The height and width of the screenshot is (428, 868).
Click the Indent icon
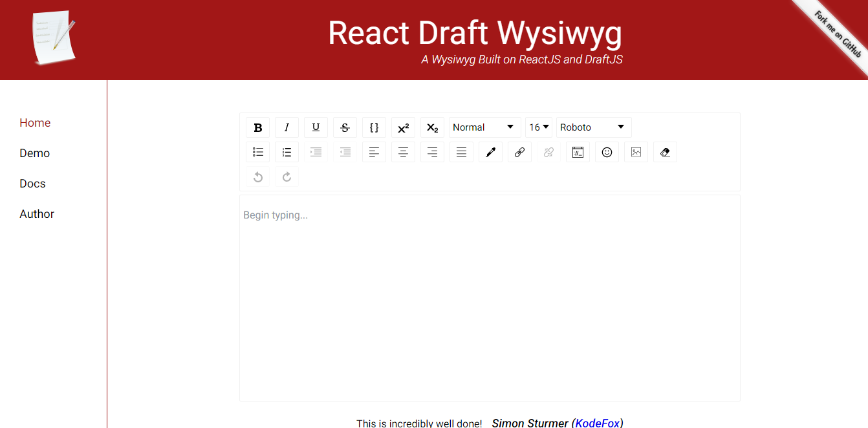[316, 152]
